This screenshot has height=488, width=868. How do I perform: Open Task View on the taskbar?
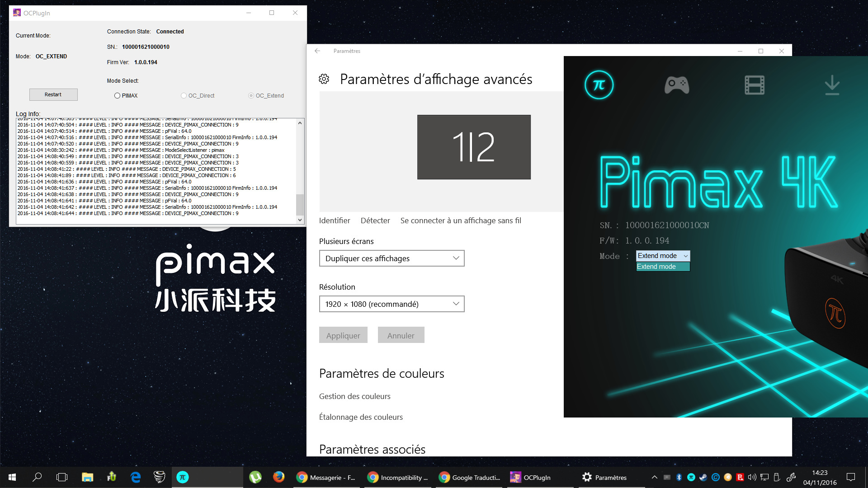click(62, 477)
